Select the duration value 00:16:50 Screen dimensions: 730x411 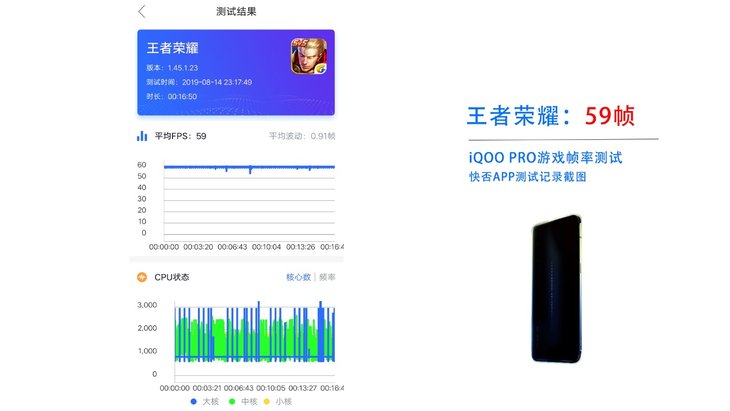[182, 97]
